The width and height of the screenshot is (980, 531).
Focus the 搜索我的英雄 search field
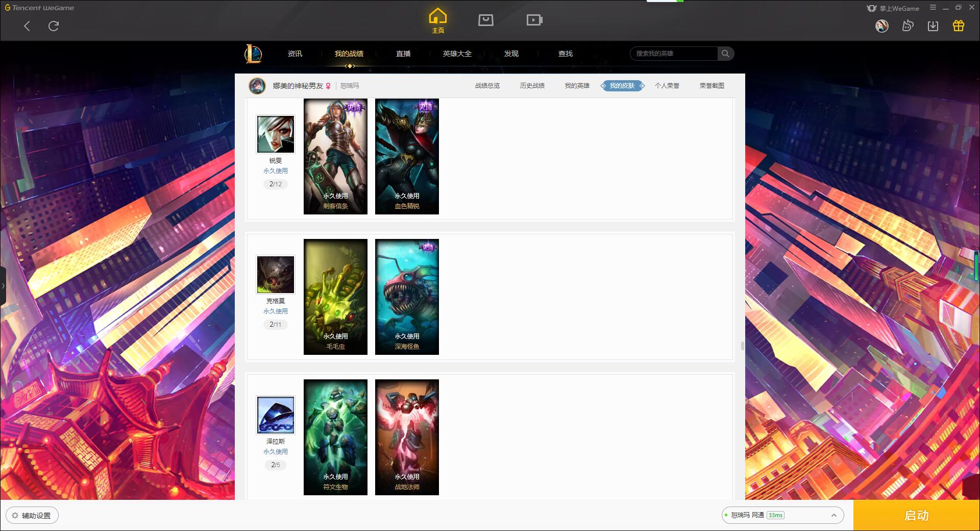tap(674, 54)
